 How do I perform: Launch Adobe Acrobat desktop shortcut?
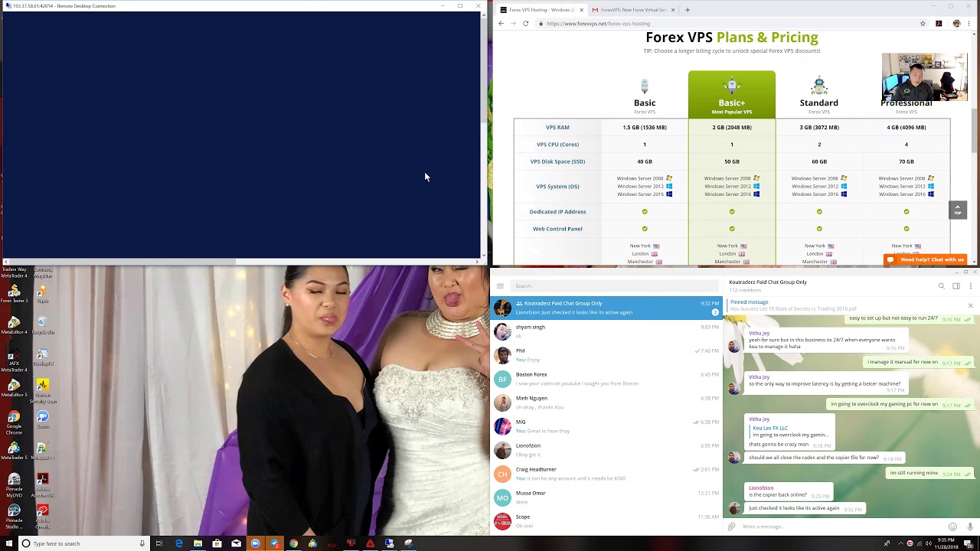coord(43,484)
